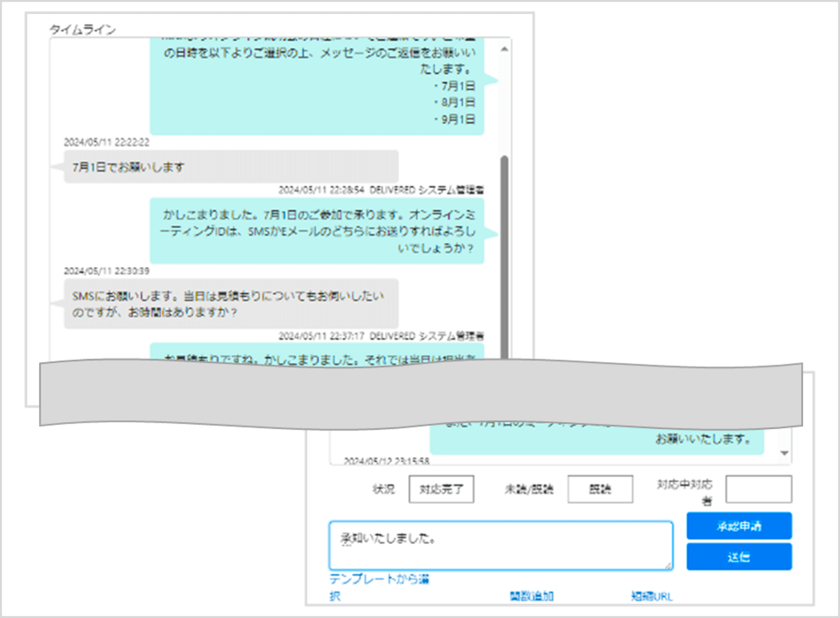Click the 関数追加 (add function) link
The width and height of the screenshot is (840, 618).
coord(532,596)
